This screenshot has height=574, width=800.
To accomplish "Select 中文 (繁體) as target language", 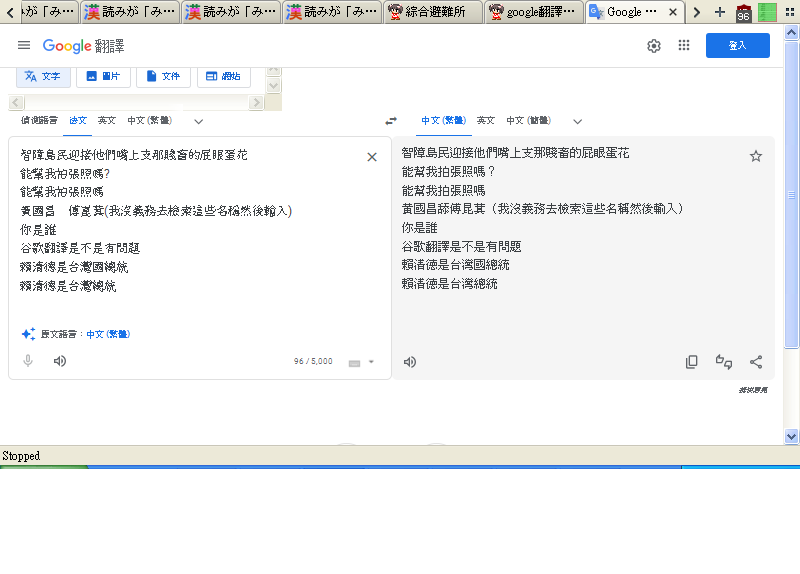I will tap(443, 120).
